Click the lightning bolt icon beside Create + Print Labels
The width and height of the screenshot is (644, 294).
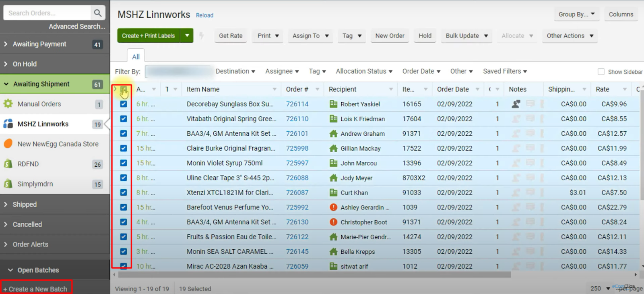point(202,35)
